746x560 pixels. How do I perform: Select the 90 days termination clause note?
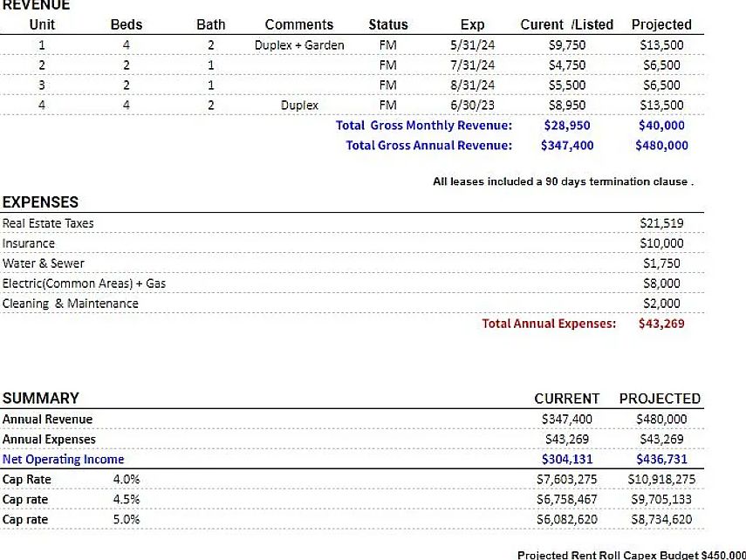[x=563, y=181]
